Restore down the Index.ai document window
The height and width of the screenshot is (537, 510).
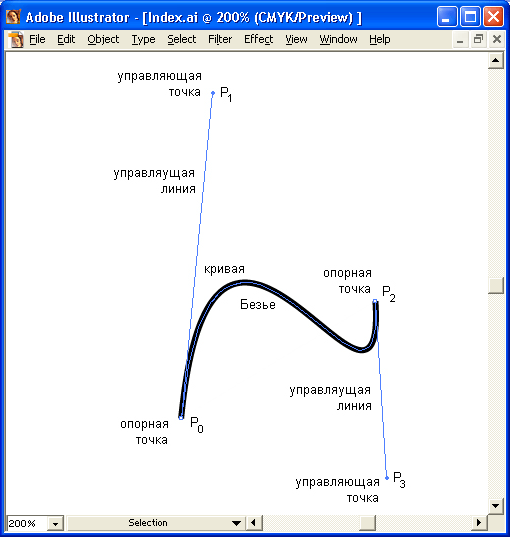pos(478,39)
